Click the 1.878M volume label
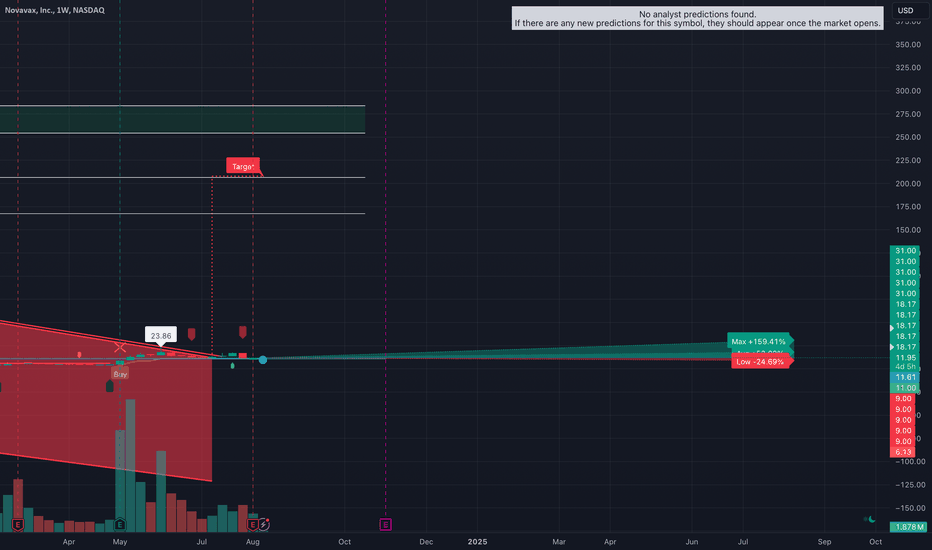 coord(908,527)
